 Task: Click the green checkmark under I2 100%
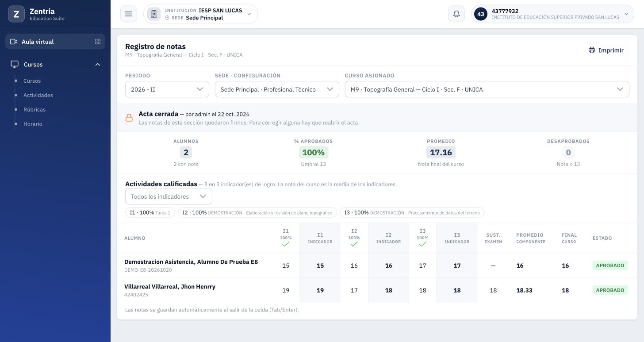tap(354, 244)
